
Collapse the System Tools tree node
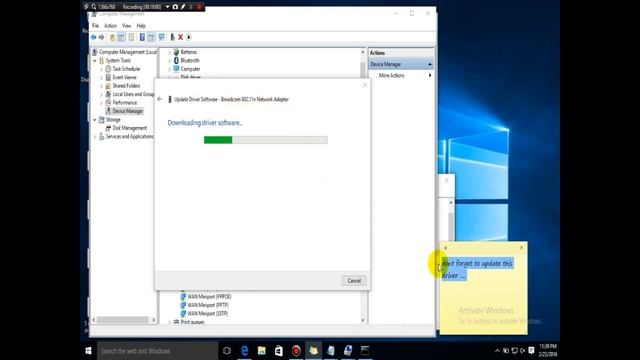point(95,60)
